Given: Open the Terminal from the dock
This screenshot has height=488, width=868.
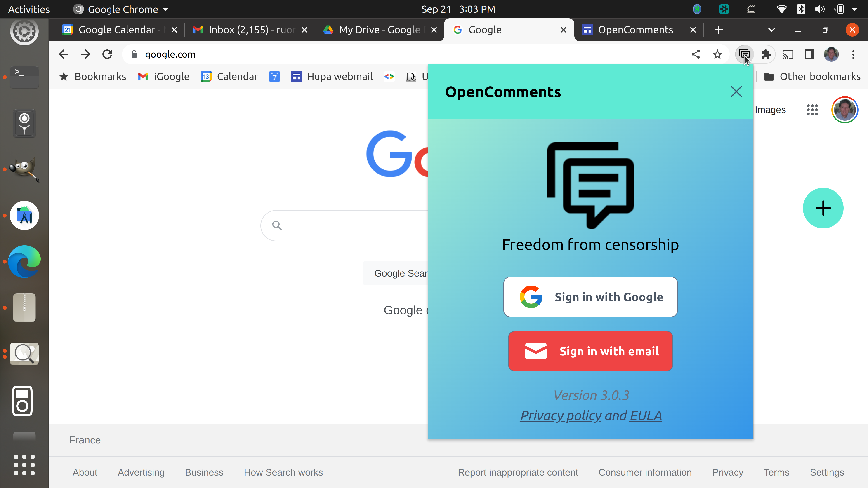Looking at the screenshot, I should click(x=24, y=77).
